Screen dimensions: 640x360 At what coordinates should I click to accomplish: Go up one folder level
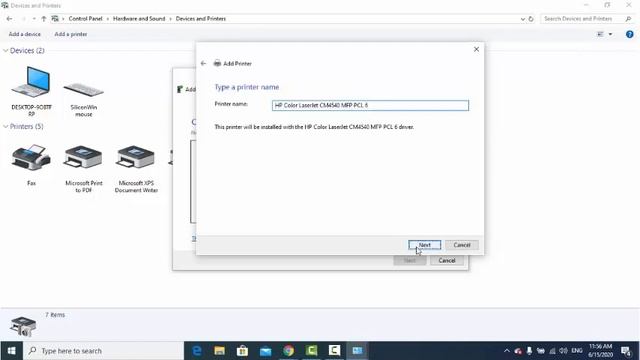click(x=44, y=19)
